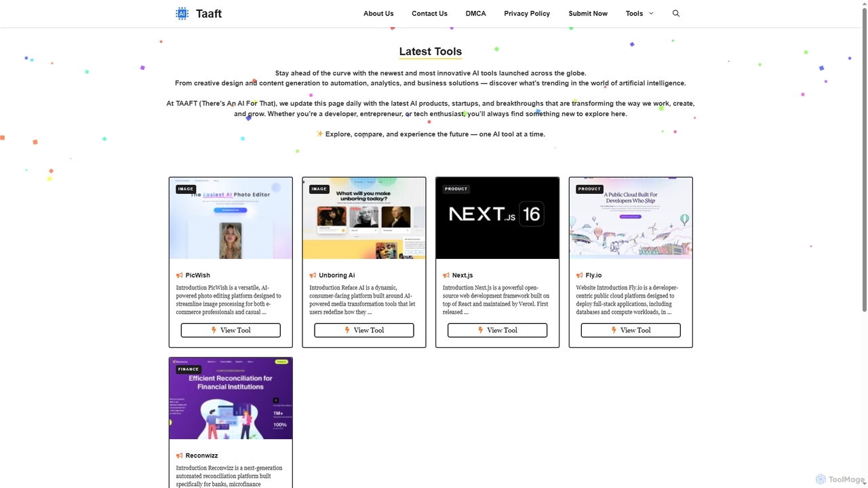This screenshot has height=488, width=868.
Task: Click megaphone icon beside Next.js
Action: click(x=446, y=275)
